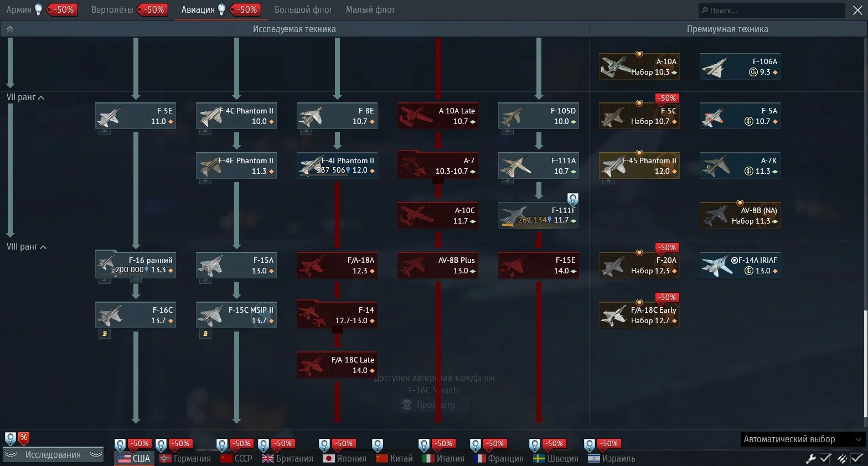Screen dimensions: 868x466
Task: Select the AV-8B (NA) pack aircraft icon
Action: (714, 215)
